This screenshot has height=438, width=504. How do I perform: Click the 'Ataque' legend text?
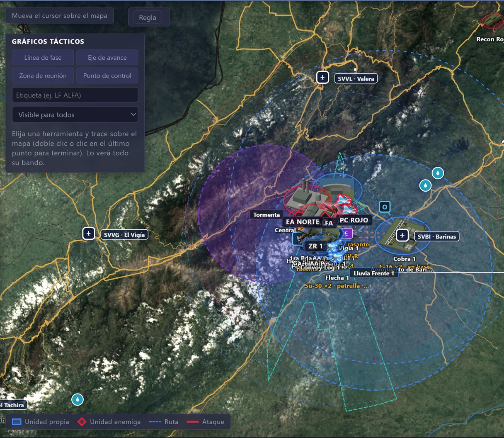[213, 422]
